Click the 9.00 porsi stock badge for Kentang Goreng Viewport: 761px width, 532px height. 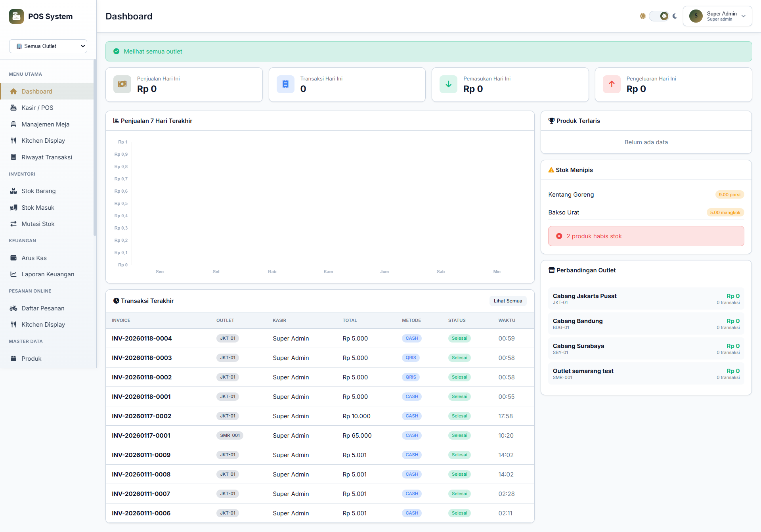[729, 194]
